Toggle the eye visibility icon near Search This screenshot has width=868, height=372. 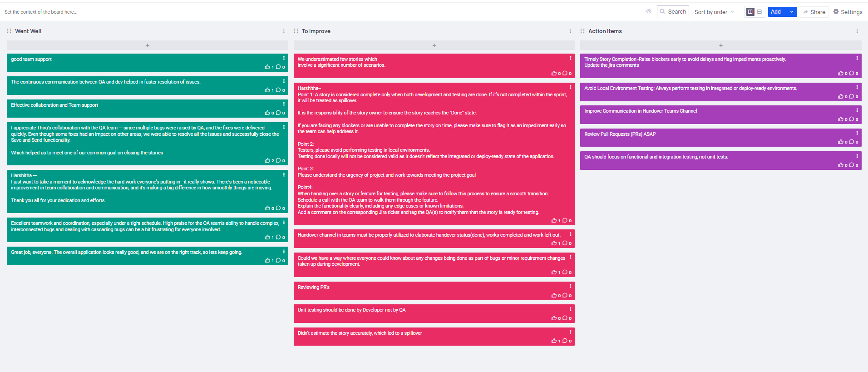click(648, 12)
